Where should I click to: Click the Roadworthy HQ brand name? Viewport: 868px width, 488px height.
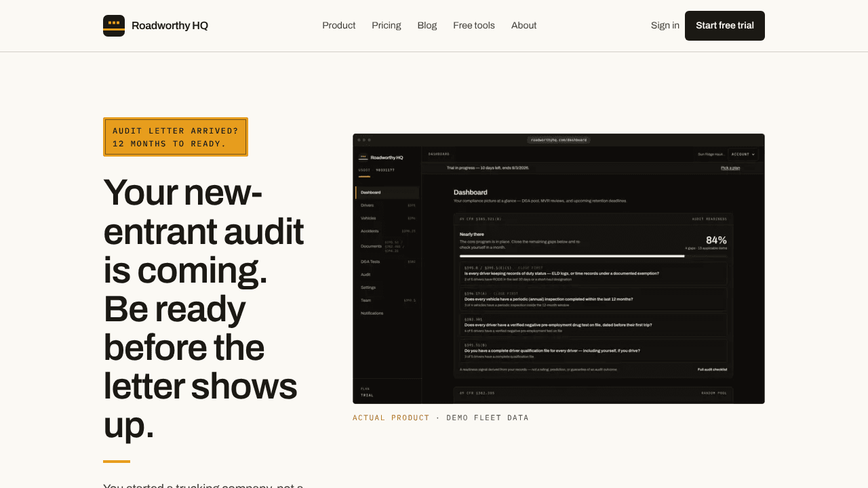[x=170, y=26]
